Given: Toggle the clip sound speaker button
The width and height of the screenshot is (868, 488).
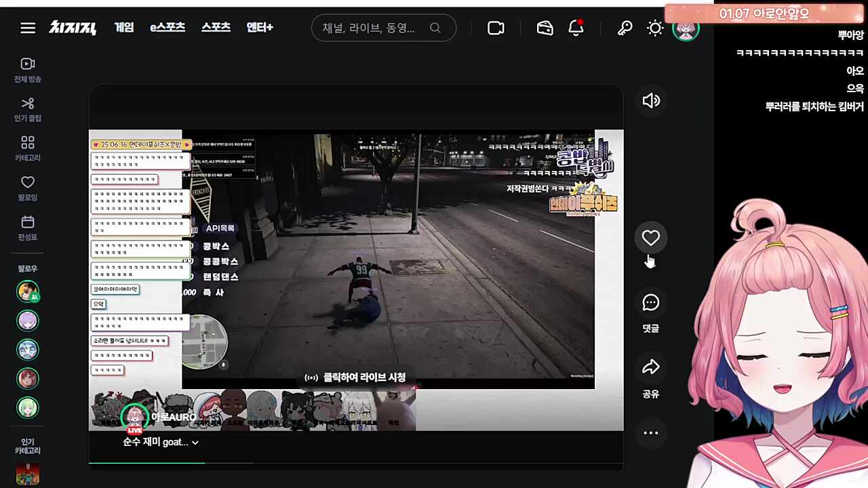Looking at the screenshot, I should [651, 101].
